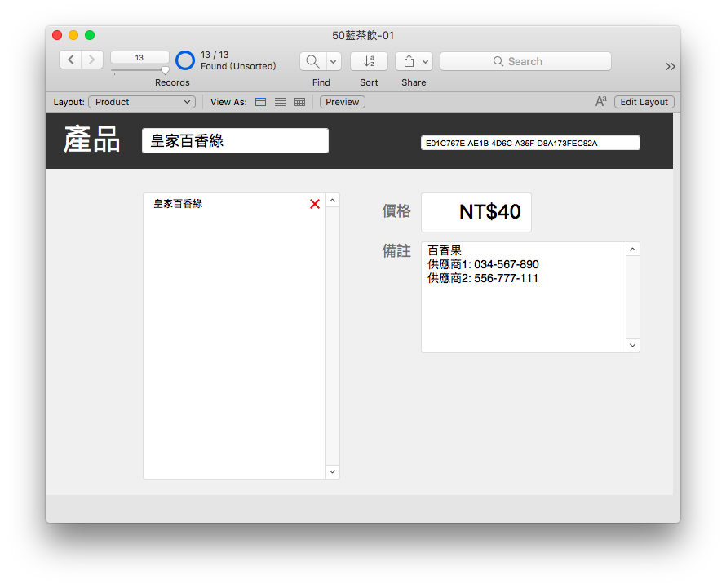Click the notes field starting with 百香果

tap(524, 297)
